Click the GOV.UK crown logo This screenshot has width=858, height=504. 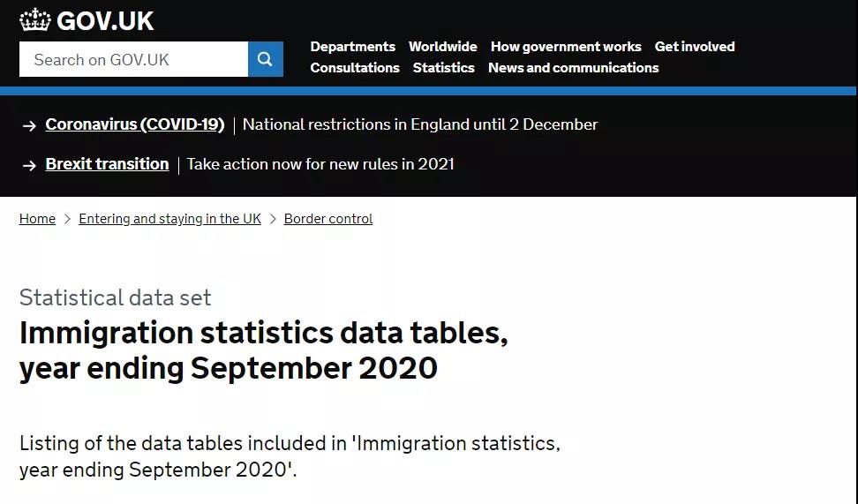(35, 19)
